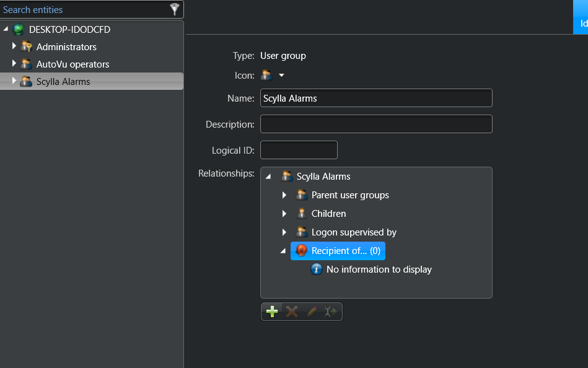This screenshot has height=368, width=588.
Task: Click the funnel filter icon in search box
Action: click(175, 9)
